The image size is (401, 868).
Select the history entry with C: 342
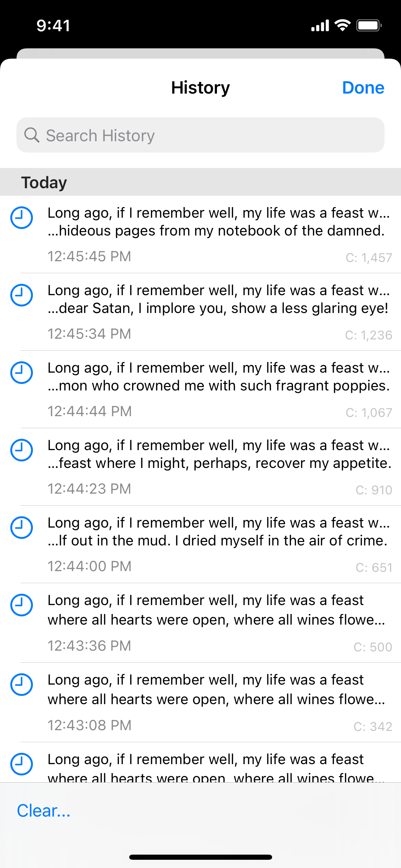click(x=200, y=702)
